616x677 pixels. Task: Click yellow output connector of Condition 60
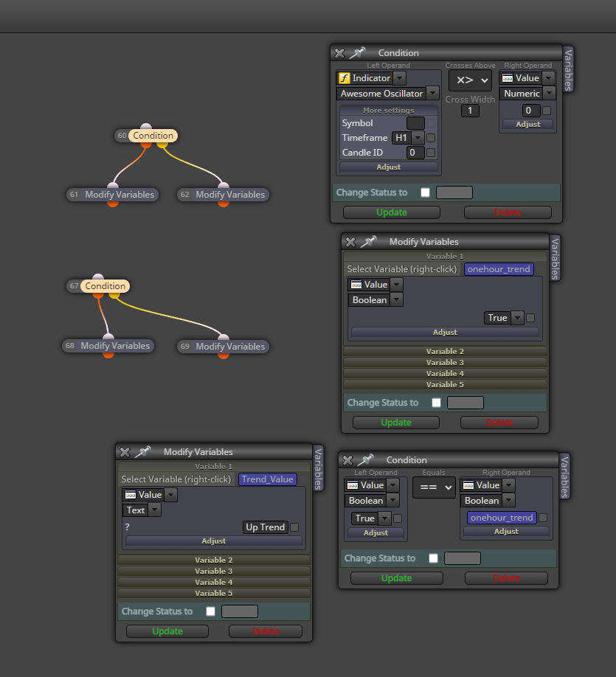click(162, 145)
